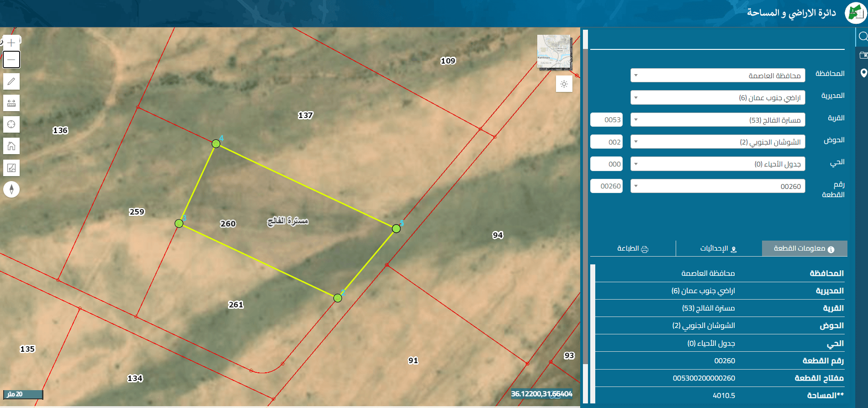
Task: Open the basemap thumbnail switcher
Action: tap(554, 52)
